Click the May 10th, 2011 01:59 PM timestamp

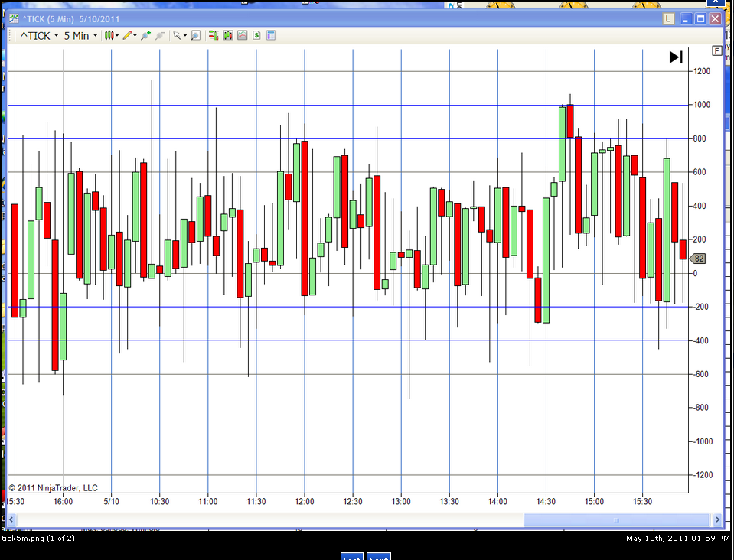tap(678, 539)
